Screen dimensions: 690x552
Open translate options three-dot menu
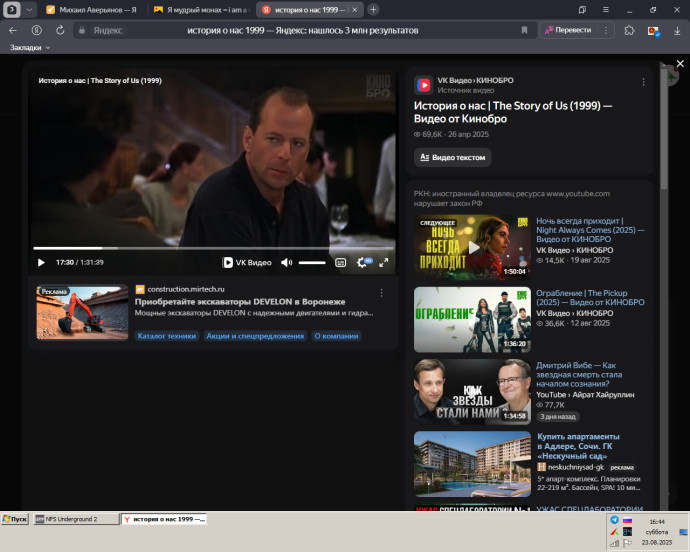(606, 30)
